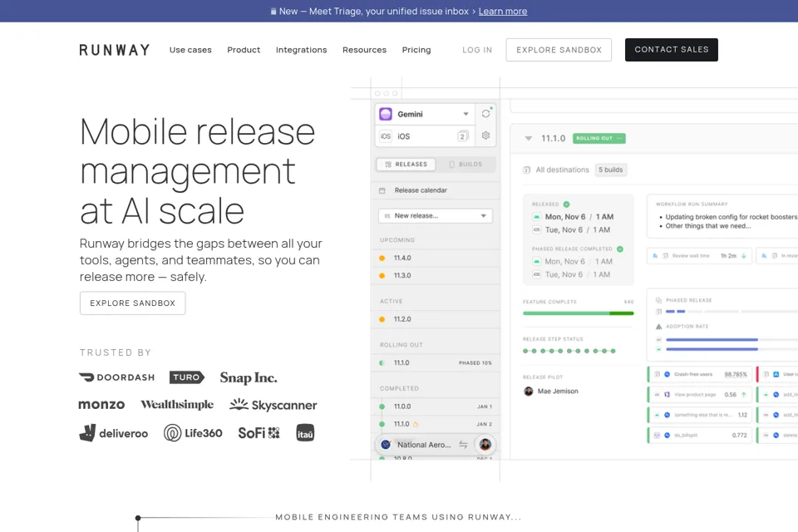Click the flame icon beside completed 11.1.0

point(416,424)
